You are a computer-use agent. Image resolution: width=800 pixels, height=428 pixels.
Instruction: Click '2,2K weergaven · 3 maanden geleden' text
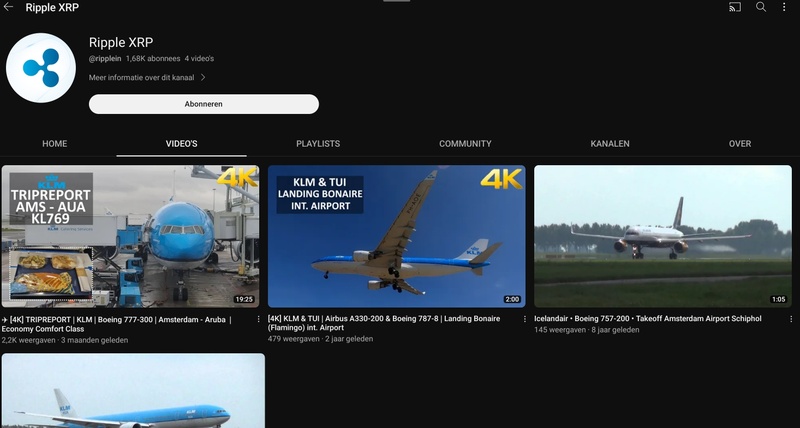[x=65, y=340]
